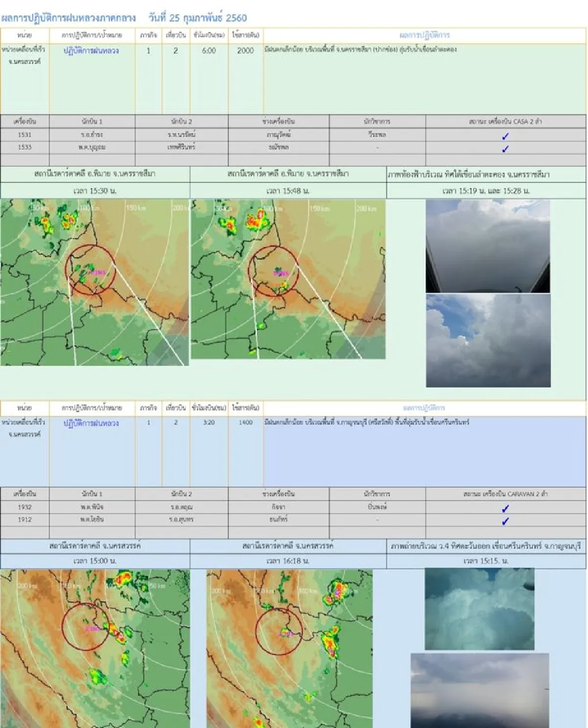Viewport: 588px width, 728px height.
Task: Click the flight hours value "3:20"
Action: point(209,422)
